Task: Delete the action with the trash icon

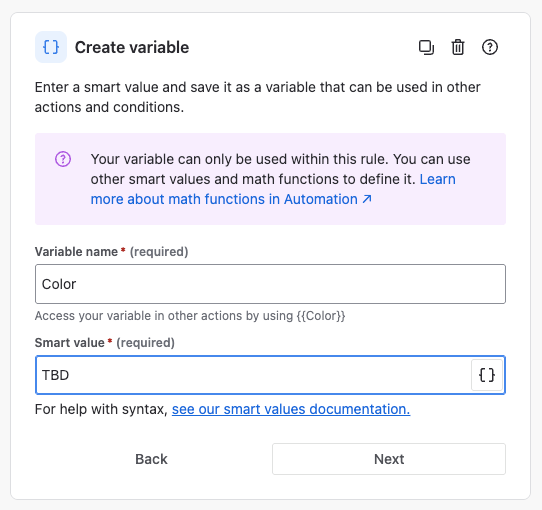Action: tap(458, 47)
